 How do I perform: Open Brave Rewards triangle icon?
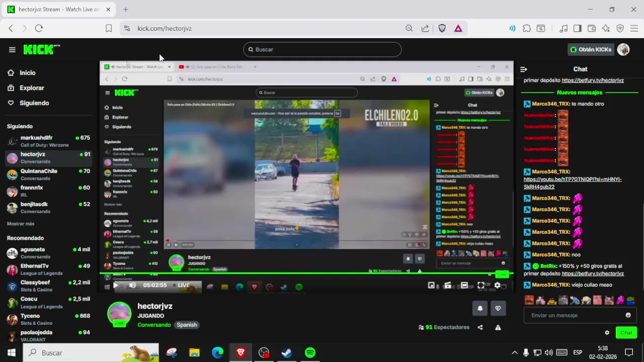coord(458,28)
